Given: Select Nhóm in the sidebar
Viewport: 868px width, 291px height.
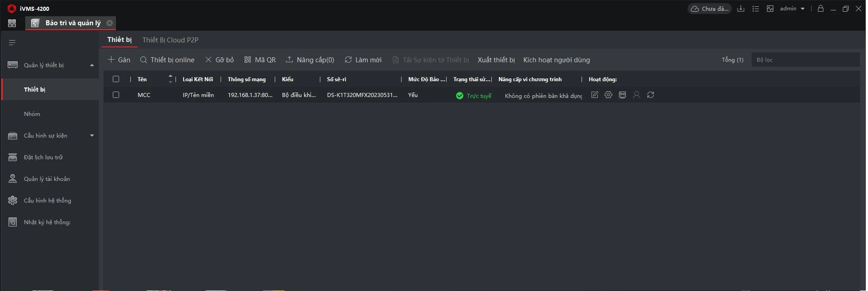Looking at the screenshot, I should [x=32, y=114].
